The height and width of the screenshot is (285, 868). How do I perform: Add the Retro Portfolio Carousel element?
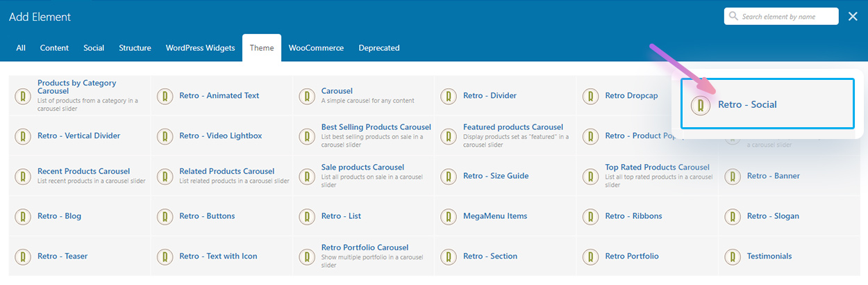[x=363, y=256]
